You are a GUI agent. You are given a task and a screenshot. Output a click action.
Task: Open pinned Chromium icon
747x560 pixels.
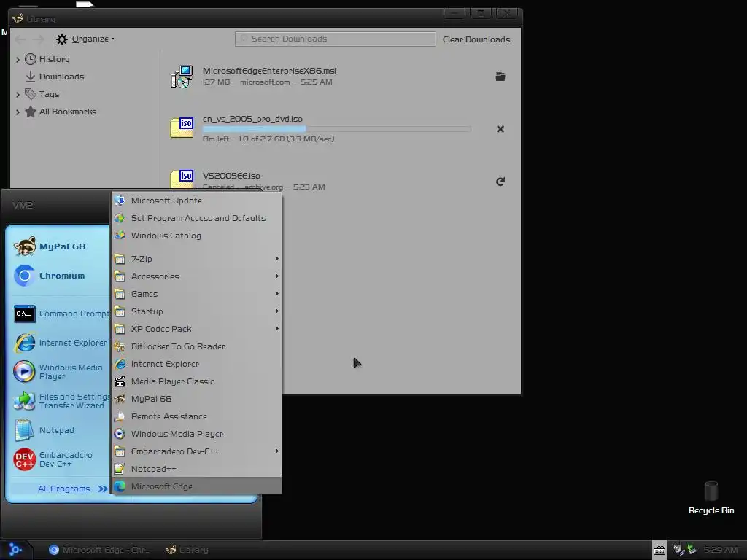point(24,275)
